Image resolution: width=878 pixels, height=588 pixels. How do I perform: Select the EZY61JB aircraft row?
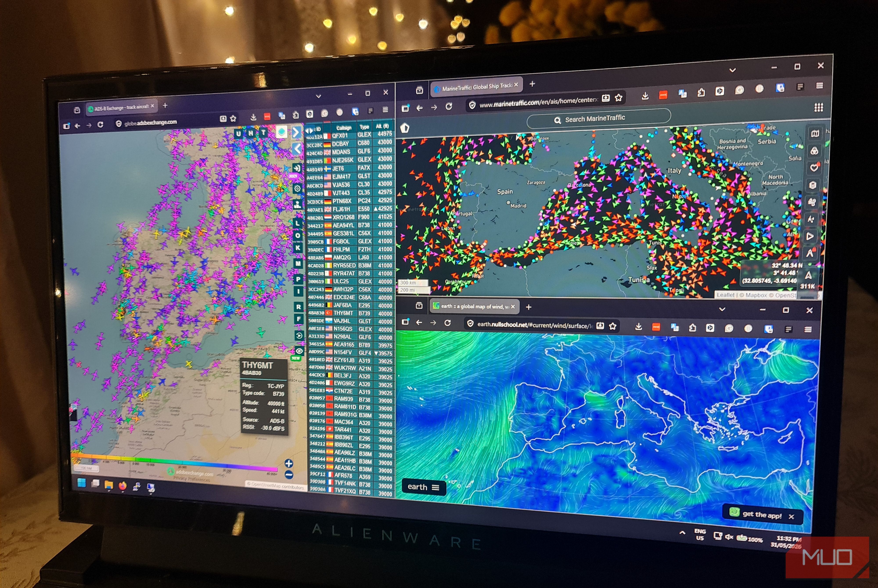coord(350,360)
